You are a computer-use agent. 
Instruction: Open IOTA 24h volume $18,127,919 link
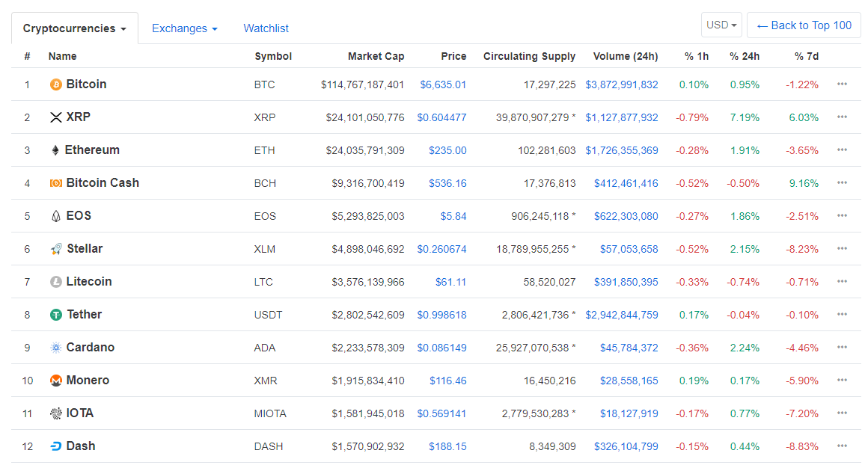pos(629,413)
